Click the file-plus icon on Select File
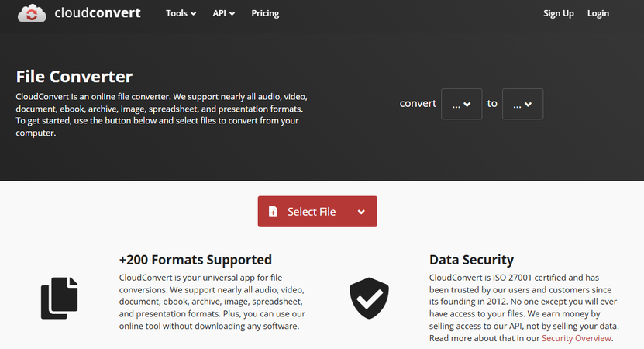Image resolution: width=644 pixels, height=349 pixels. (273, 212)
